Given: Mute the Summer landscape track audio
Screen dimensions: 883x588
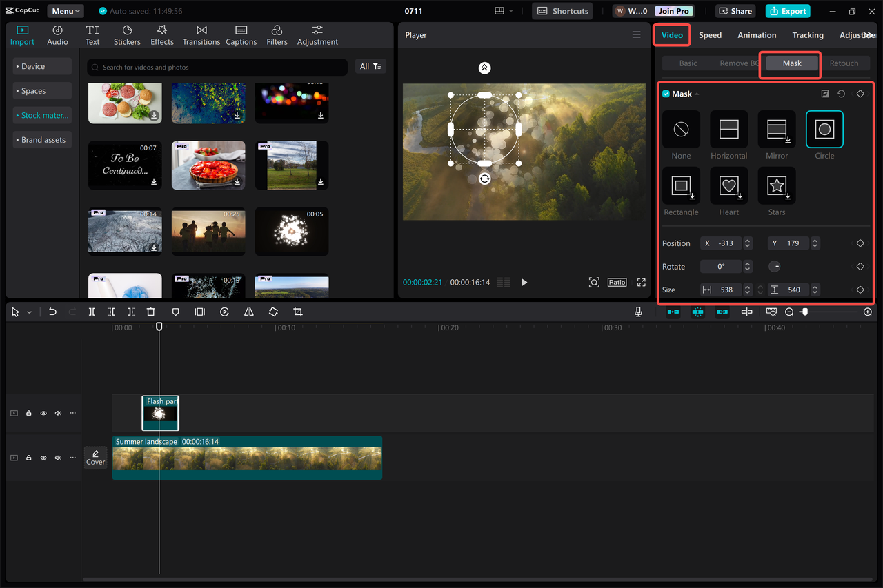Looking at the screenshot, I should [x=58, y=458].
